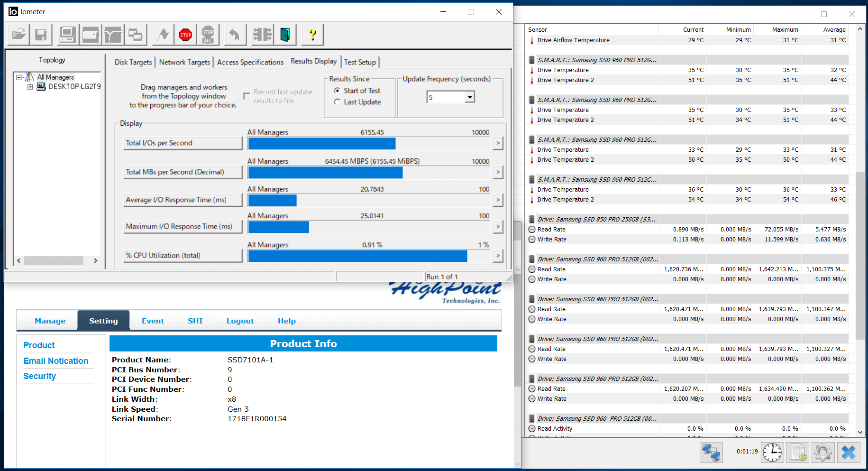Click the Stop All tests icon

208,35
